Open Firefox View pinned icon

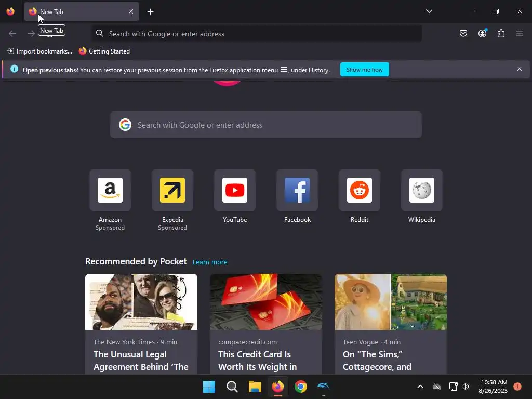(10, 11)
